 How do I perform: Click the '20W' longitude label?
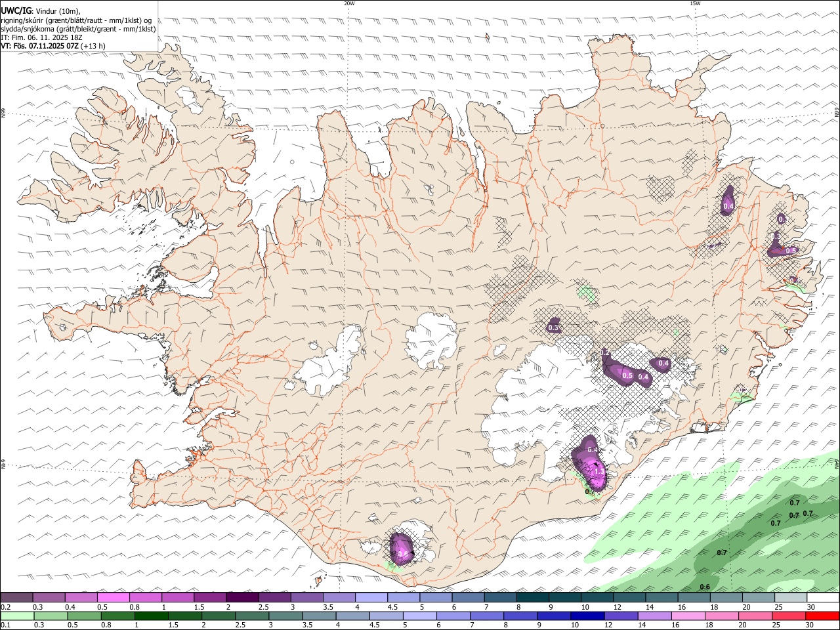[349, 3]
